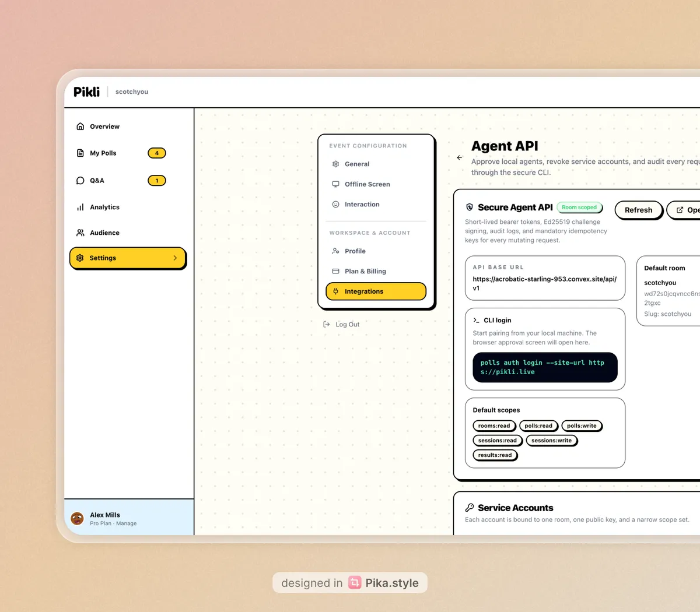This screenshot has height=612, width=700.
Task: Select the Overview home icon in sidebar
Action: [x=80, y=126]
